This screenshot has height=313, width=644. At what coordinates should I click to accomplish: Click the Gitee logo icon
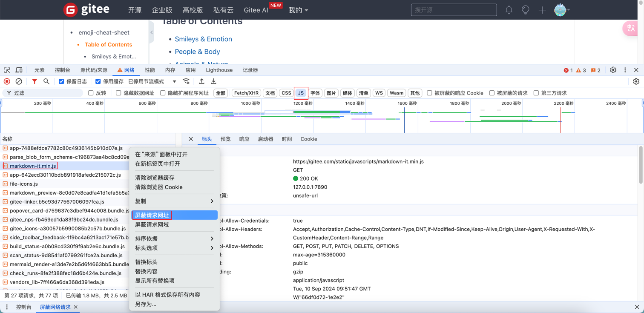(70, 10)
